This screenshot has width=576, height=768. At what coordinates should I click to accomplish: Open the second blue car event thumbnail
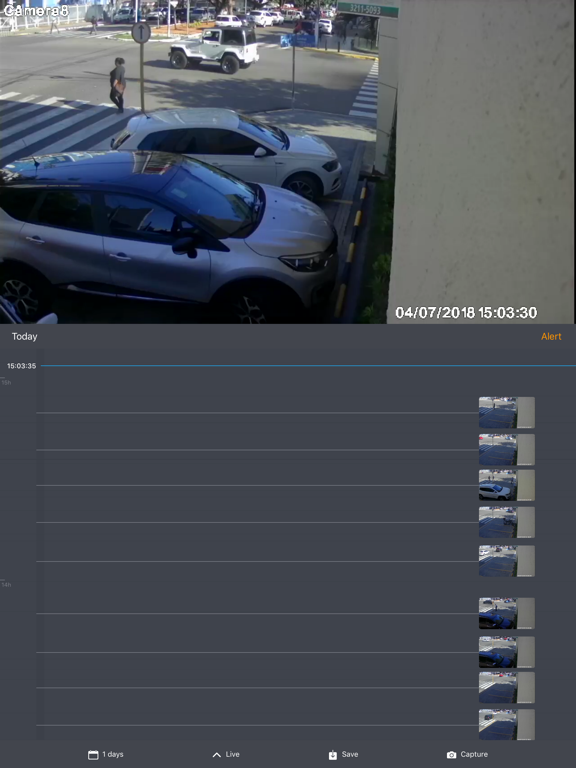tap(506, 652)
